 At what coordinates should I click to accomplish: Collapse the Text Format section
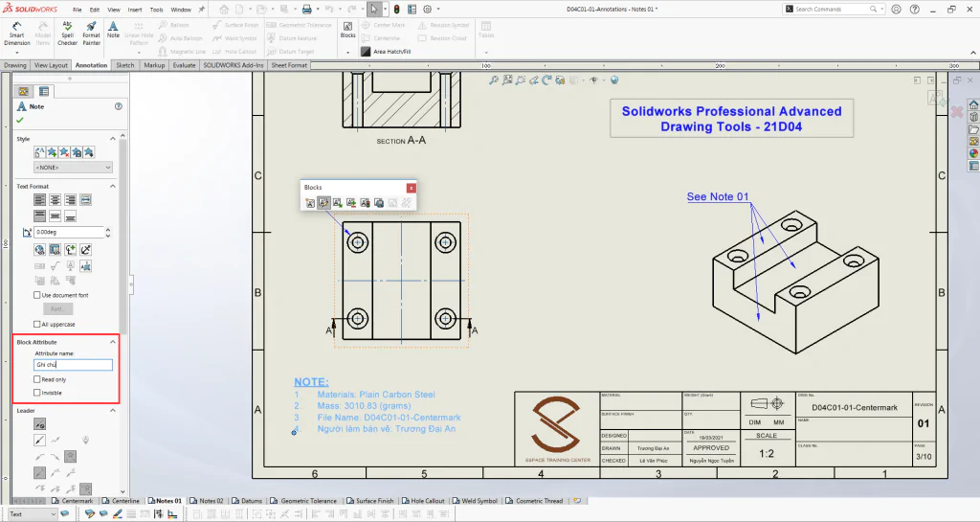[x=113, y=187]
